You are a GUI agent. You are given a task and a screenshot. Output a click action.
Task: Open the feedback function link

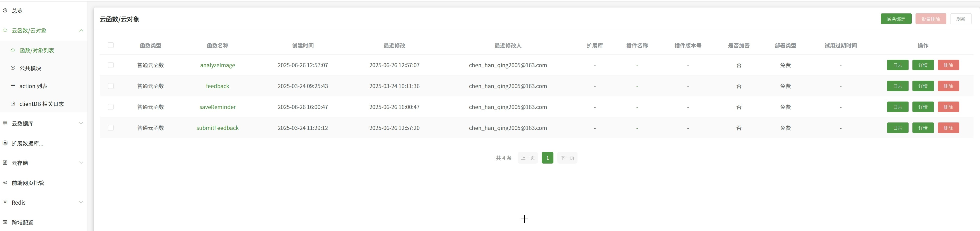pos(218,86)
